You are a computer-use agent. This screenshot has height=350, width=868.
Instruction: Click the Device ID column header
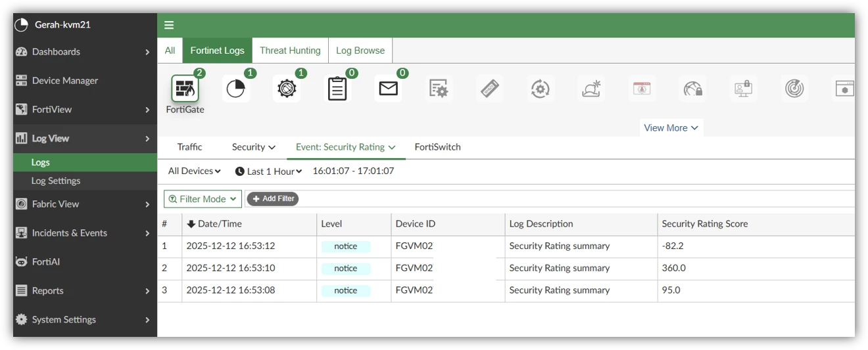pyautogui.click(x=448, y=224)
